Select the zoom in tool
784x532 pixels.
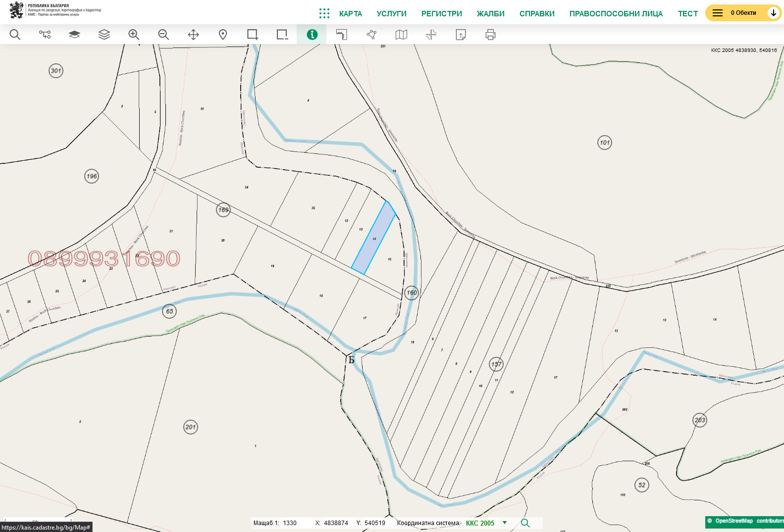[134, 35]
